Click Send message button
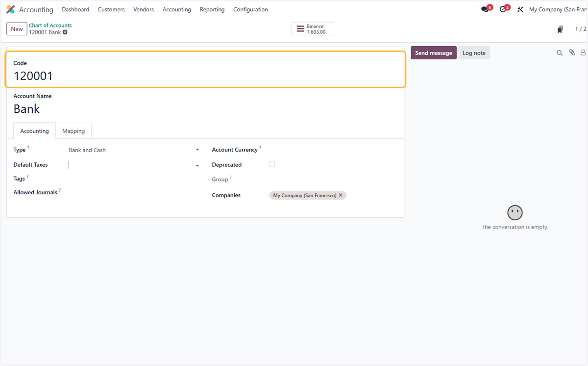This screenshot has width=588, height=366. (x=434, y=53)
